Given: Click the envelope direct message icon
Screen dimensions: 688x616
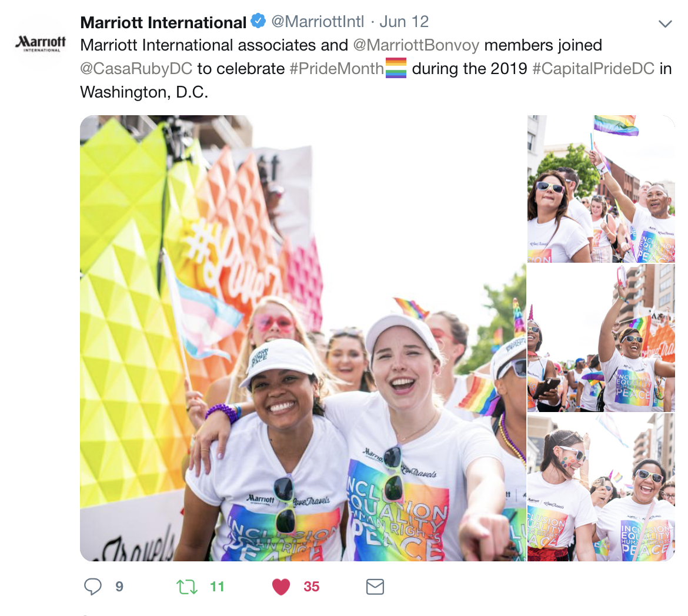Looking at the screenshot, I should (375, 587).
